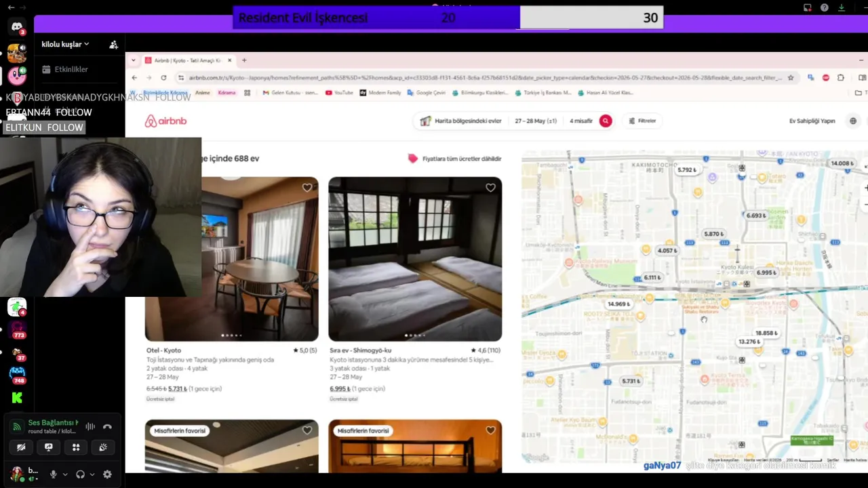The height and width of the screenshot is (488, 868).
Task: Disconnect from the Discord voice call
Action: click(107, 426)
